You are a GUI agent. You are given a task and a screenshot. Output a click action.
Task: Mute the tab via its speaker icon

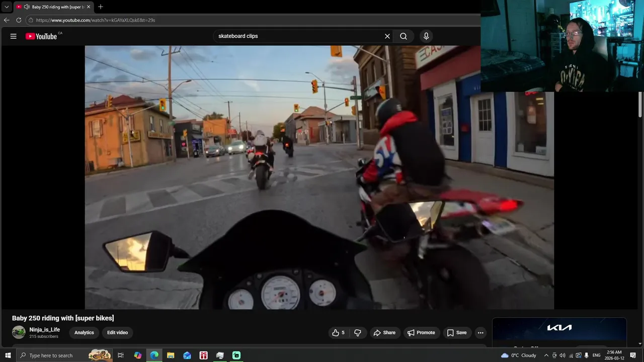(x=26, y=7)
